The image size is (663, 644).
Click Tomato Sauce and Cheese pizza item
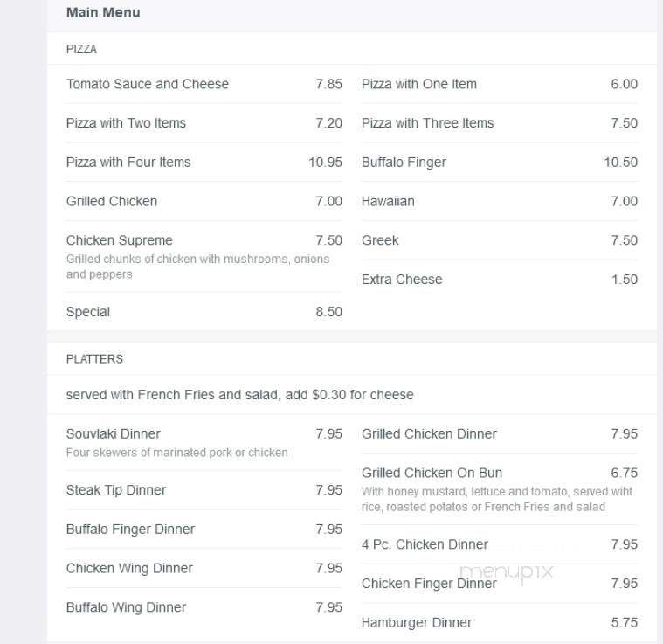coord(148,84)
